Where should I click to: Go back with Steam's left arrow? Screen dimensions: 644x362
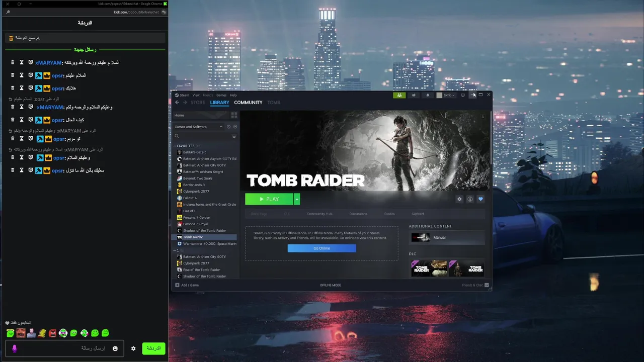click(x=177, y=103)
